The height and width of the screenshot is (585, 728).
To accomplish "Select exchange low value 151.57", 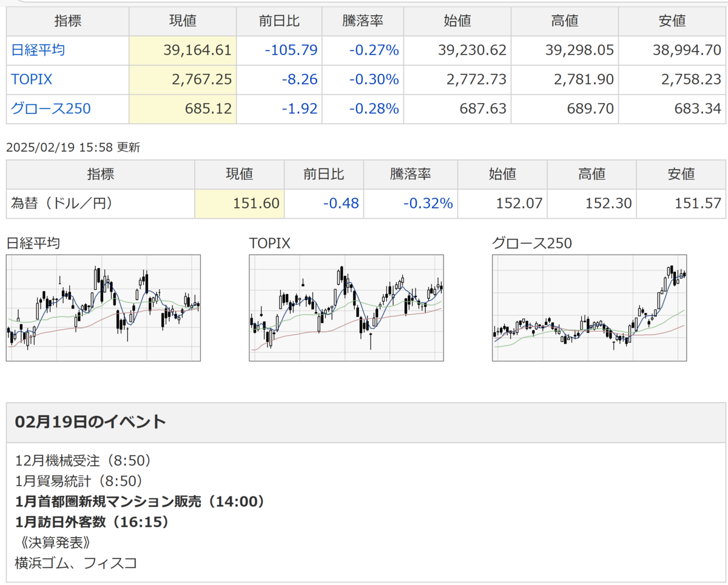I will point(698,204).
